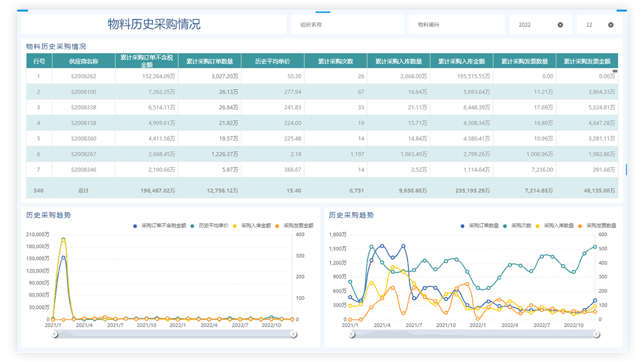Clear the 2022 year filter
The image size is (644, 362).
560,25
